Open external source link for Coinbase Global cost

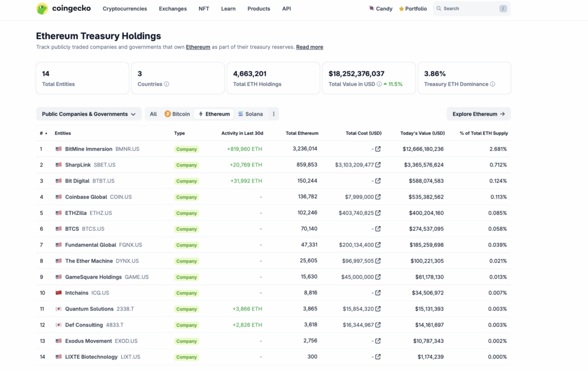click(378, 197)
